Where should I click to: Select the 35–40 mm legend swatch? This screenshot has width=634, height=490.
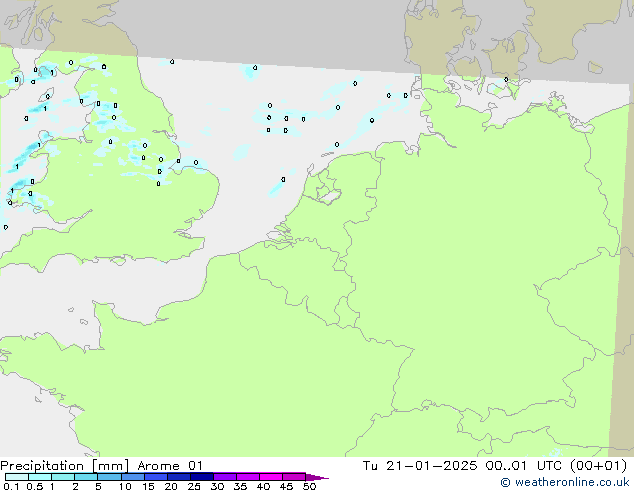(248, 477)
